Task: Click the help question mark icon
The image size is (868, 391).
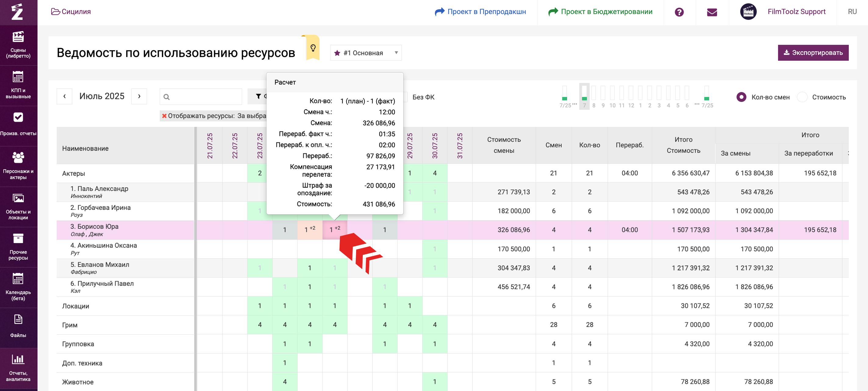Action: [679, 12]
